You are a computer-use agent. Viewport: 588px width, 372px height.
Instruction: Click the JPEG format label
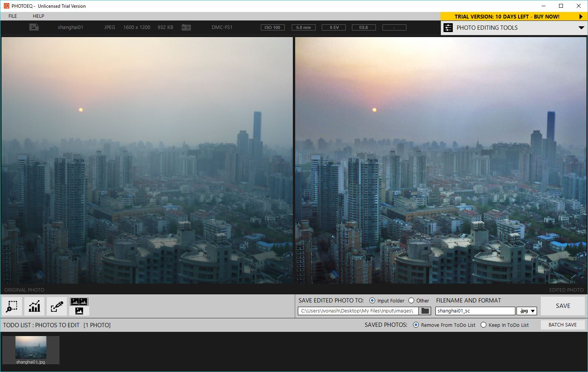click(110, 27)
